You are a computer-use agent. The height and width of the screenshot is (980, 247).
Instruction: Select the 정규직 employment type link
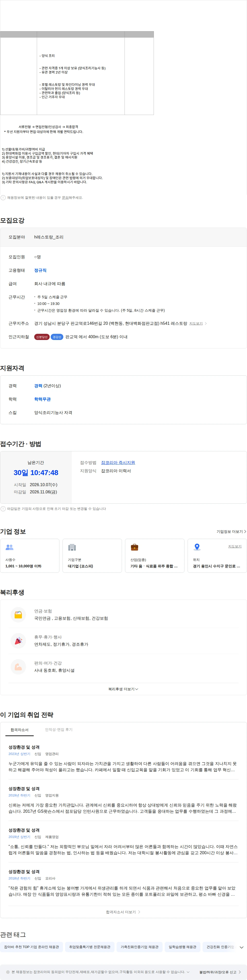click(40, 270)
